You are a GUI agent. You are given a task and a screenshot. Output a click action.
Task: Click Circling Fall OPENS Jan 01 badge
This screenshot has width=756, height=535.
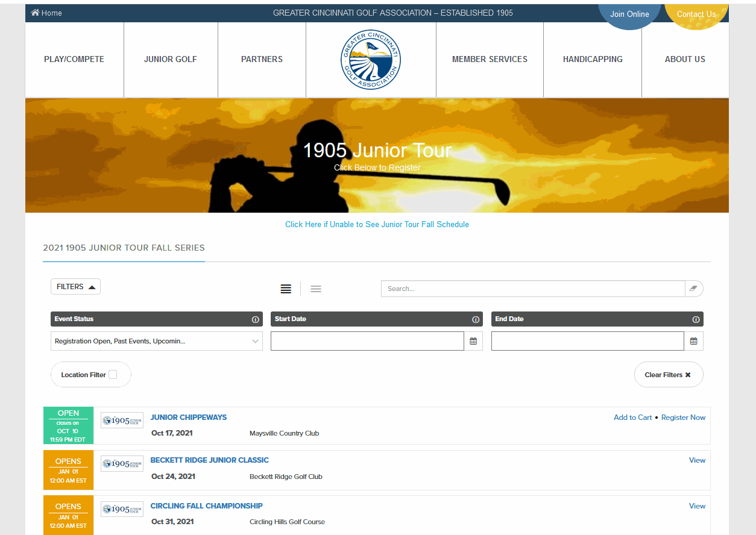68,515
